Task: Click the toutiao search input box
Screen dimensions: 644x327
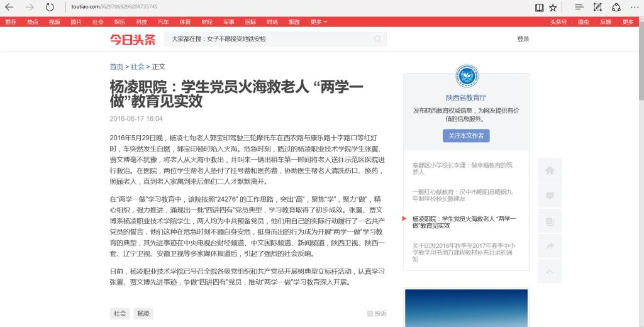Action: 270,39
